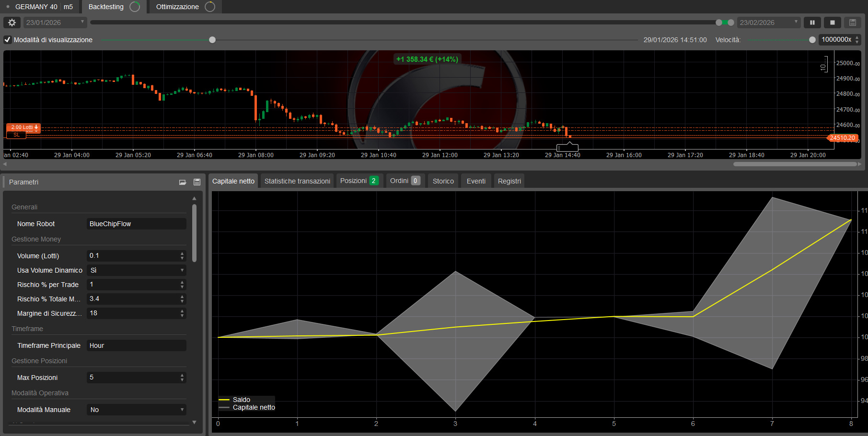Expand the Modalità Manuale dropdown
Screen dimensions: 868x436
pyautogui.click(x=136, y=410)
